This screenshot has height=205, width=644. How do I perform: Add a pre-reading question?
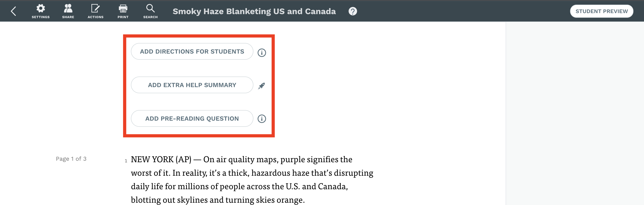coord(192,119)
